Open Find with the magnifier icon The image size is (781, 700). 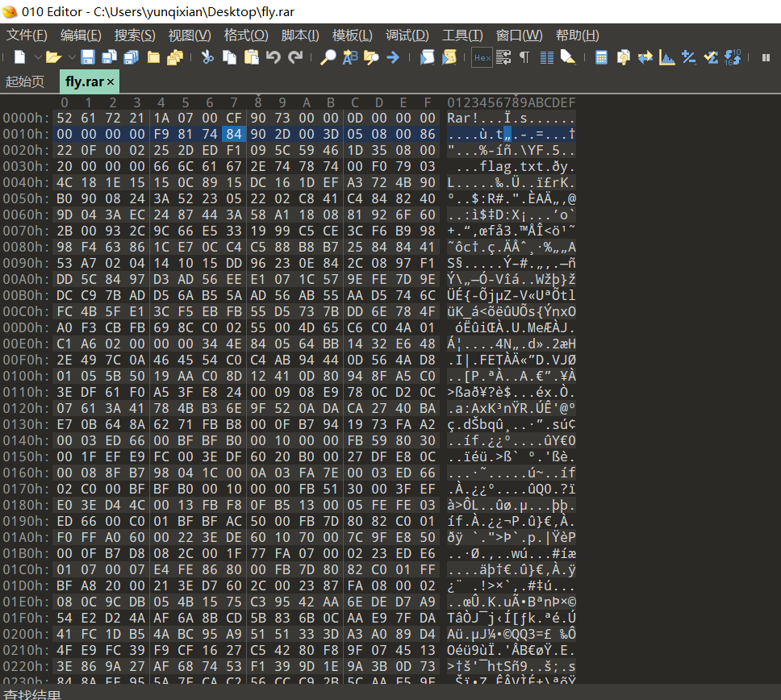coord(328,58)
